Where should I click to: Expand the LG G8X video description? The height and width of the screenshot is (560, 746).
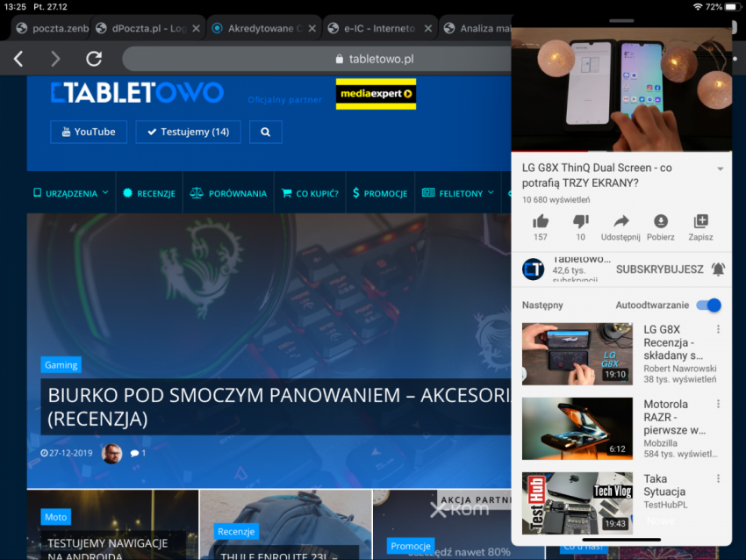[x=721, y=169]
